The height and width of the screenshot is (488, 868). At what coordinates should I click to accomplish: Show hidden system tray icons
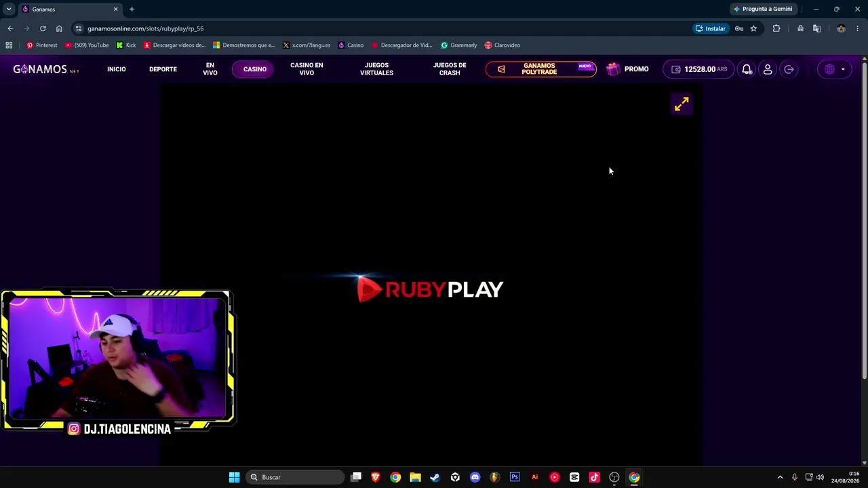(780, 477)
